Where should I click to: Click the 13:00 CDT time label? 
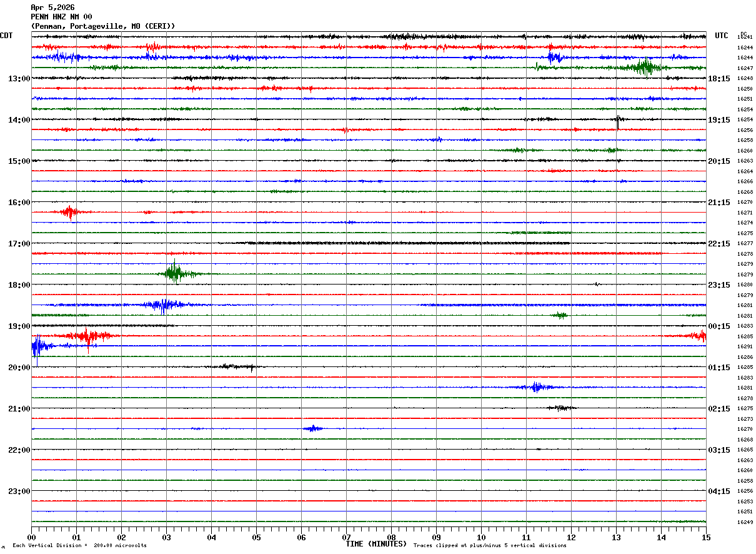coord(19,79)
